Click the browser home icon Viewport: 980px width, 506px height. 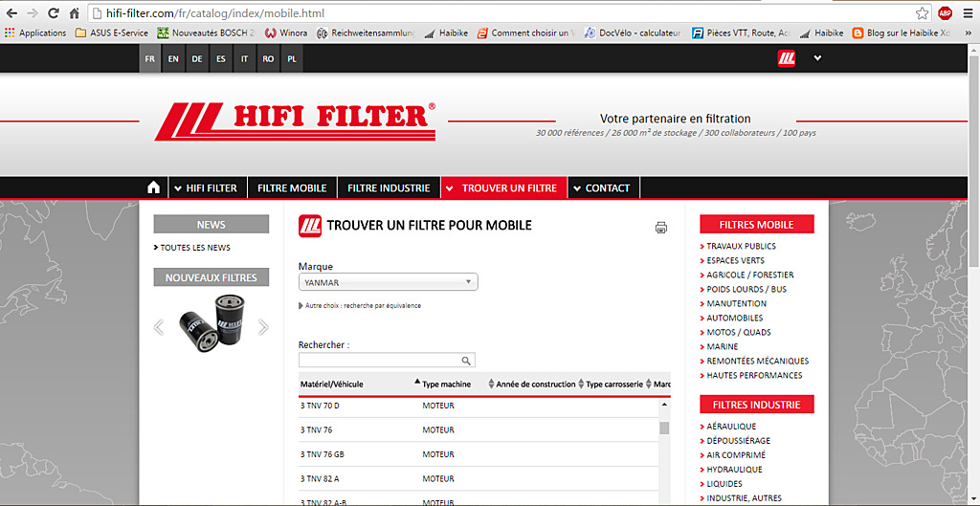pos(75,13)
